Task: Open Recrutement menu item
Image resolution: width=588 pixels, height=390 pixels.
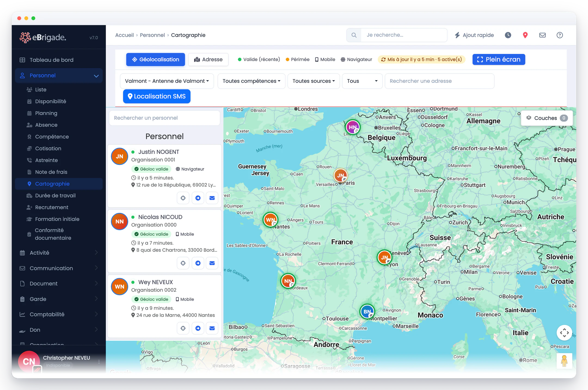Action: click(x=59, y=207)
